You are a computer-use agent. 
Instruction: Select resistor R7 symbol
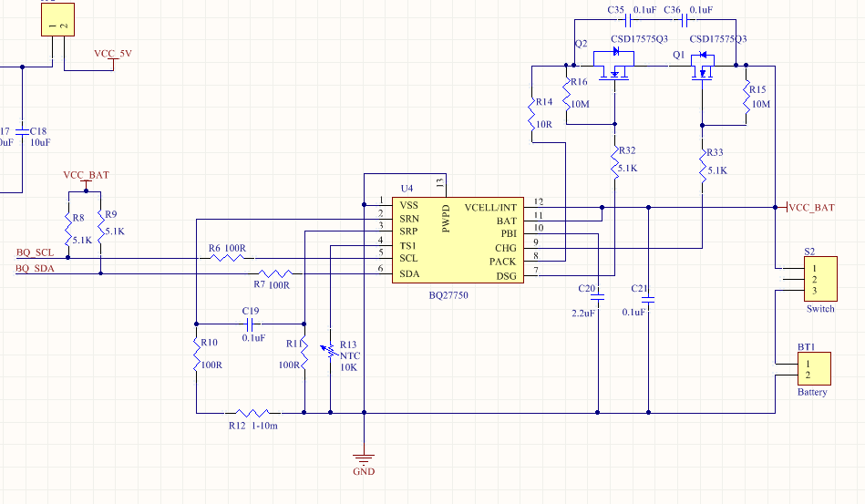275,273
